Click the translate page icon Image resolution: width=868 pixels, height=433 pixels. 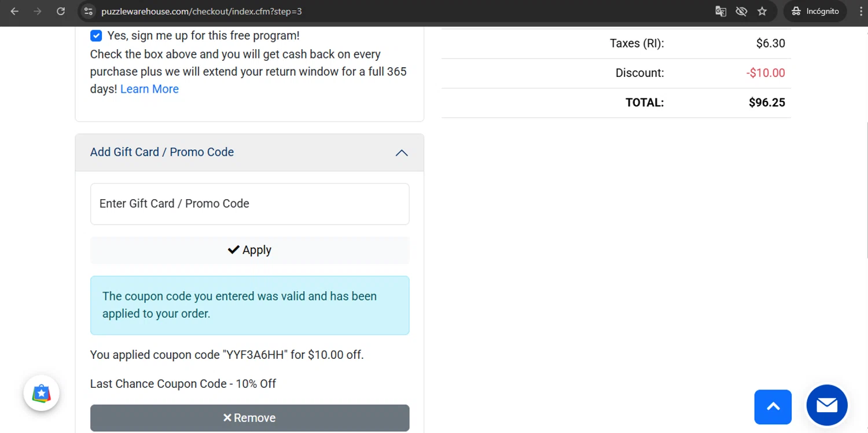pos(720,11)
